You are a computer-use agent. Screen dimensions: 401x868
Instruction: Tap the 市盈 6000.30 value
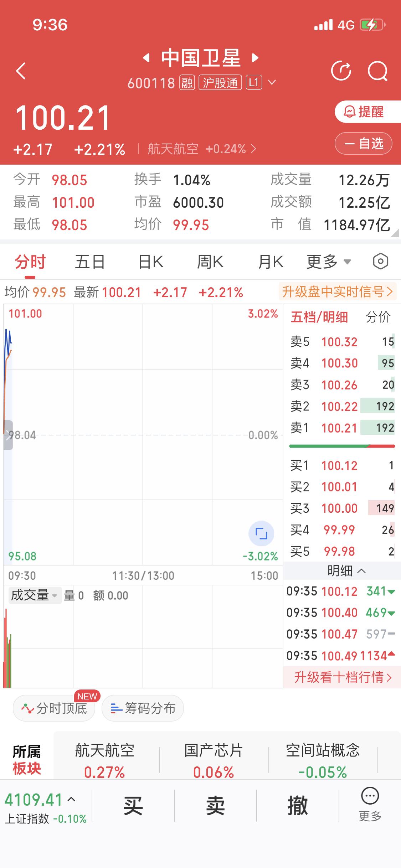point(198,203)
